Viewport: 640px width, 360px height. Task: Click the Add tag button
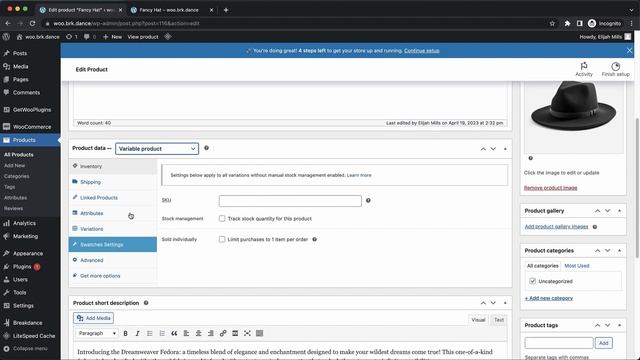tap(604, 343)
